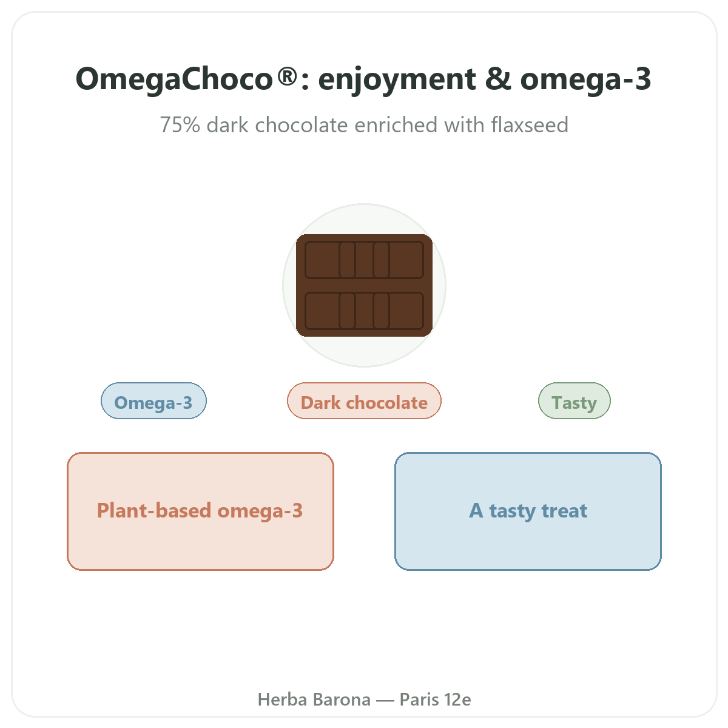Select the top-left narrow chocolate piece
728x728 pixels.
tap(347, 260)
